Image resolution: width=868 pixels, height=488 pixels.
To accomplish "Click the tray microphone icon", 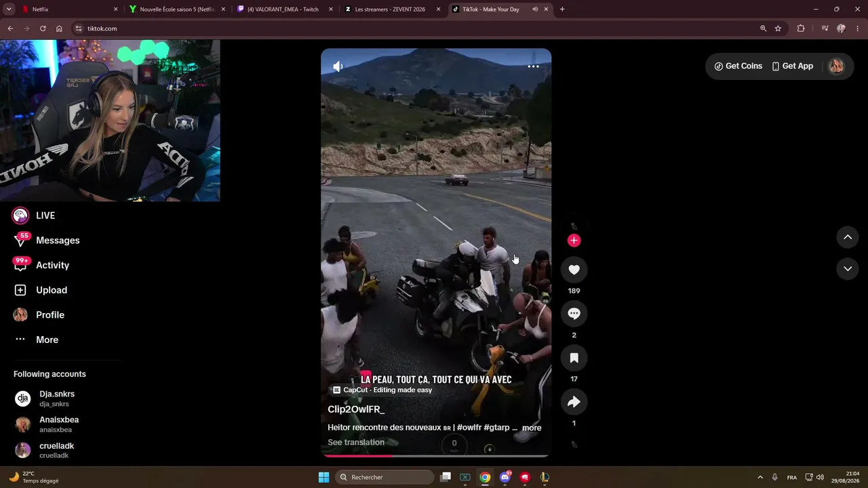I will [775, 477].
